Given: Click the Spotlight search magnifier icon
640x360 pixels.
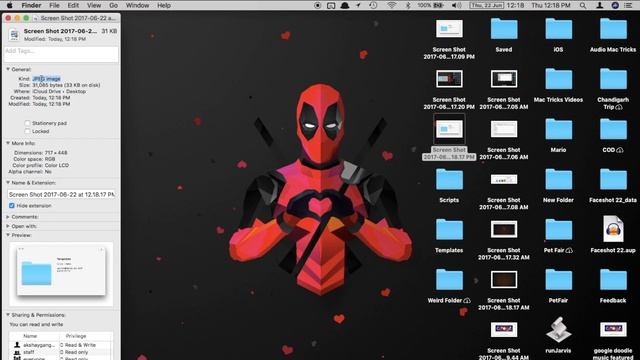Looking at the screenshot, I should click(583, 5).
